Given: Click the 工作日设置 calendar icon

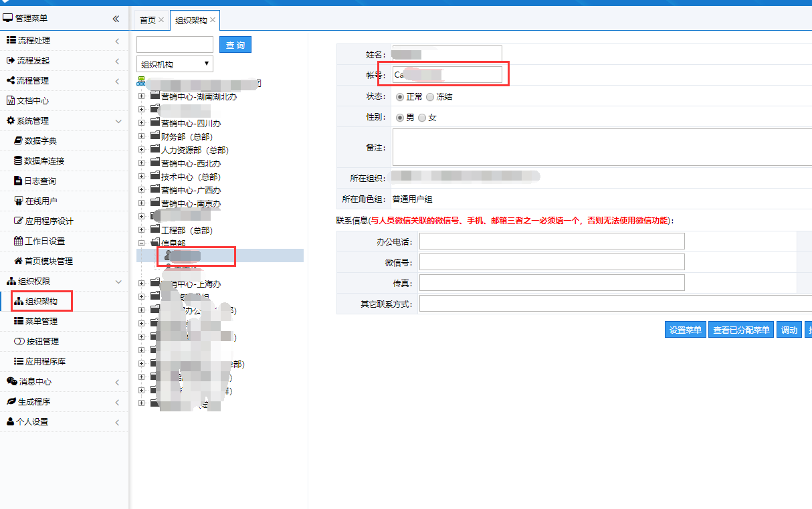Looking at the screenshot, I should tap(19, 241).
